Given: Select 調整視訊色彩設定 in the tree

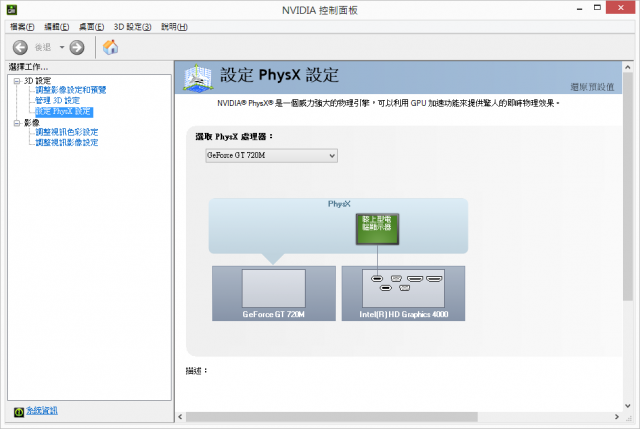Looking at the screenshot, I should tap(67, 132).
